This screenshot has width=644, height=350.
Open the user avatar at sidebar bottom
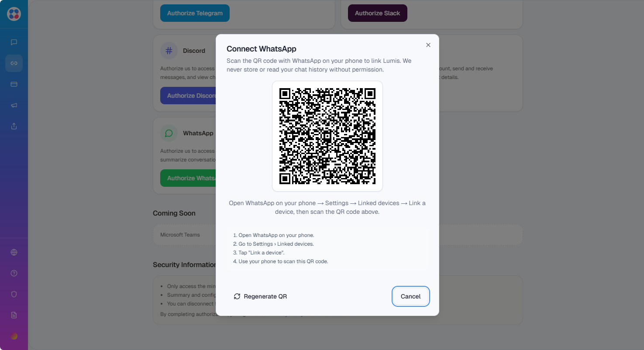point(14,336)
